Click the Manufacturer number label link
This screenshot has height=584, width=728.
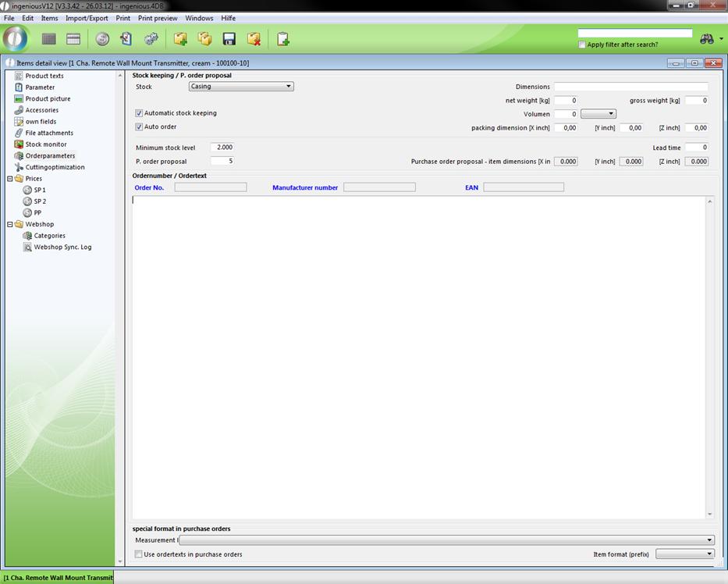pyautogui.click(x=305, y=187)
